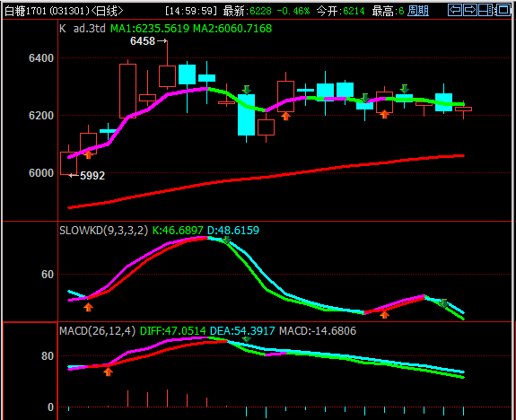Click the MA1:6235.5619 value label
This screenshot has width=516, height=420.
150,29
